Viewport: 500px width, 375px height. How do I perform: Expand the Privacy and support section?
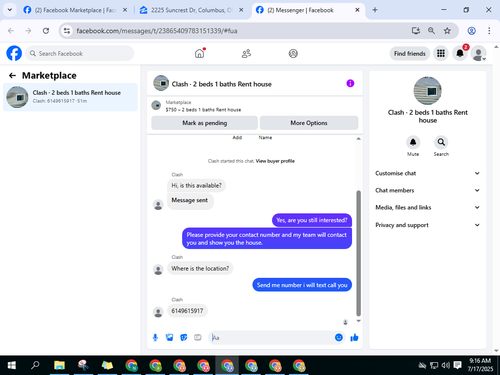click(x=428, y=225)
